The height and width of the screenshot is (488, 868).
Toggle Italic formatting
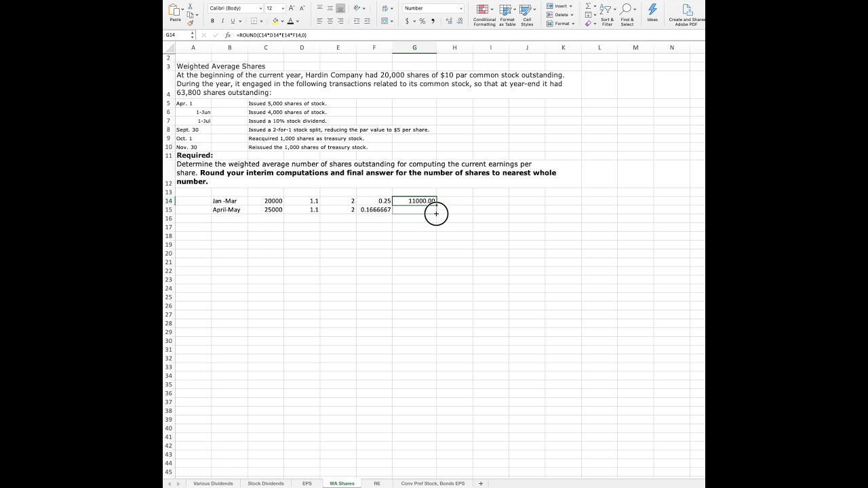[222, 21]
